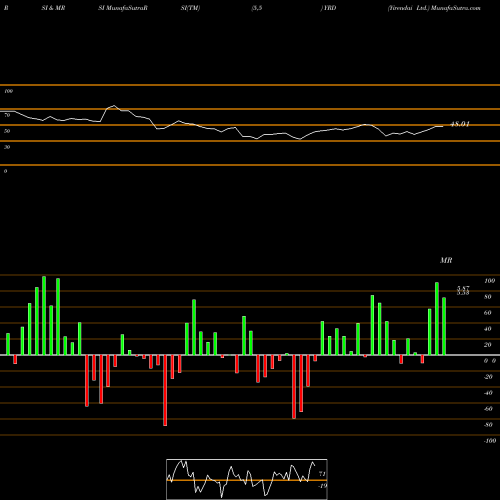Click the 'SI MunafaSutraR' header text
The width and height of the screenshot is (500, 500).
123,8
